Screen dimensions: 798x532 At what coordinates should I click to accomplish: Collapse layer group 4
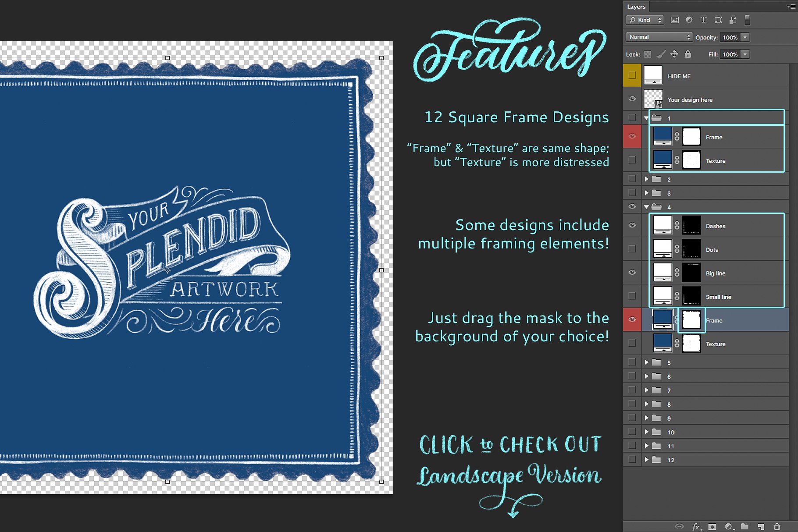(x=646, y=207)
